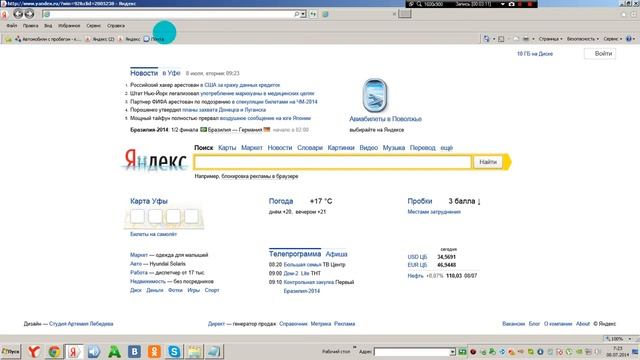Click the airplane window Авиабилеты image
Screen dimensions: 640x360
(x=374, y=95)
